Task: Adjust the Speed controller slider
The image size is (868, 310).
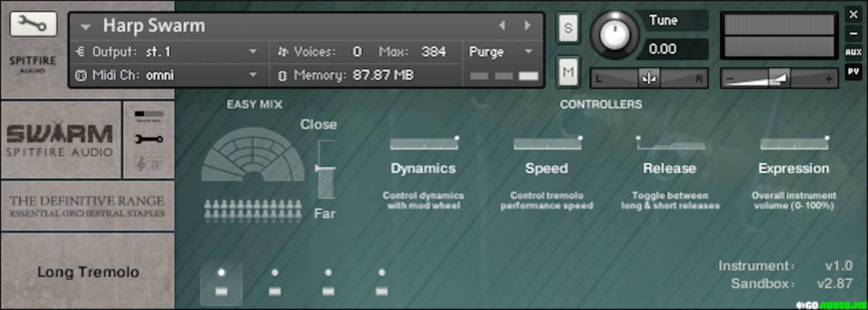Action: point(548,143)
